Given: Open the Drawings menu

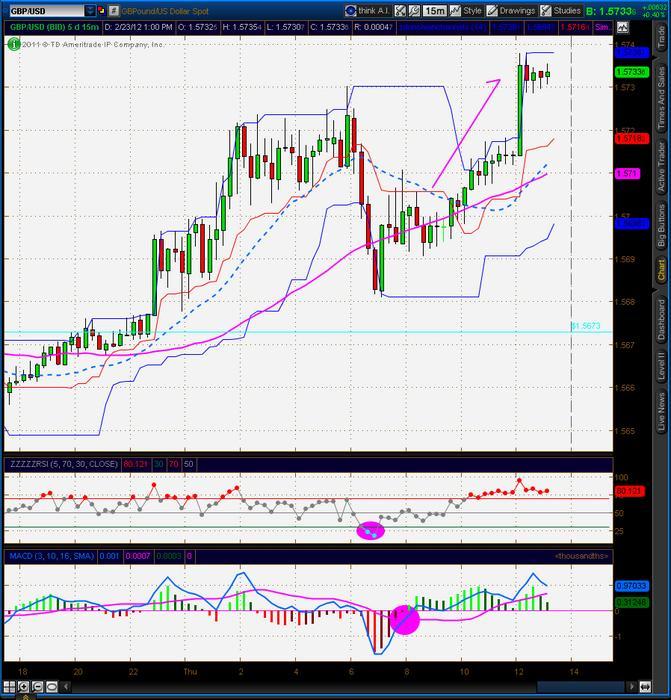Looking at the screenshot, I should click(511, 10).
